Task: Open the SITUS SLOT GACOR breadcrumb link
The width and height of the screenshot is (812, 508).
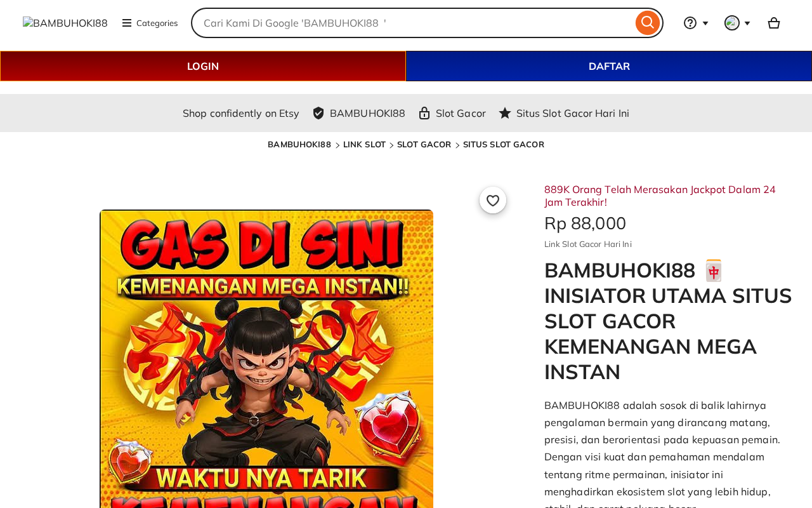Action: [504, 145]
